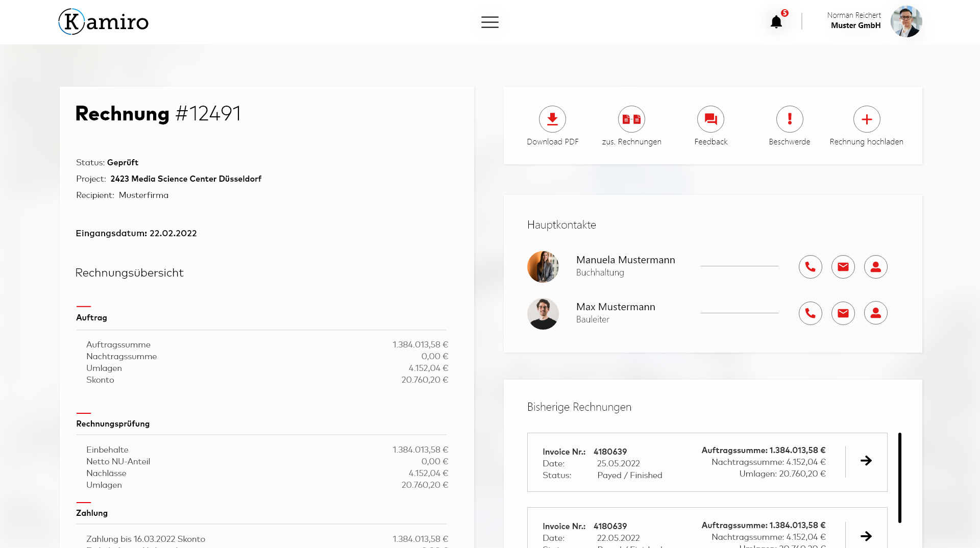This screenshot has width=980, height=548.
Task: Email Manuela Mustermann
Action: tap(843, 266)
